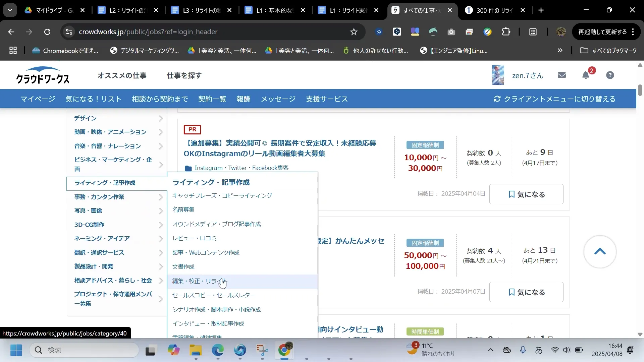The width and height of the screenshot is (644, 362).
Task: Open the mail envelope icon in the header
Action: pyautogui.click(x=561, y=75)
